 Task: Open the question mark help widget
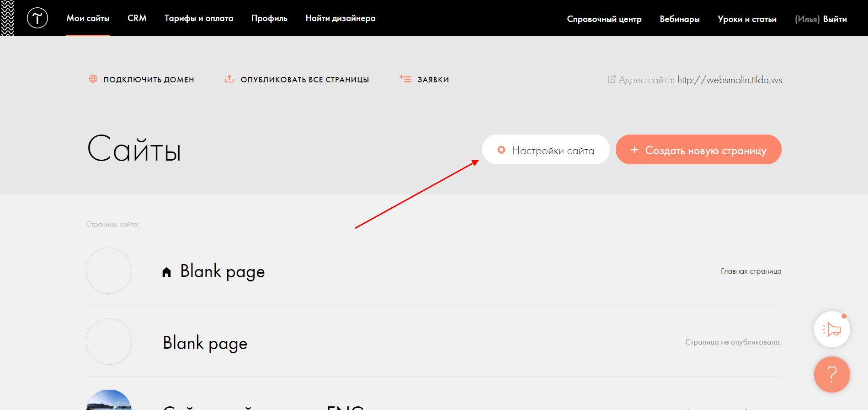coord(832,374)
